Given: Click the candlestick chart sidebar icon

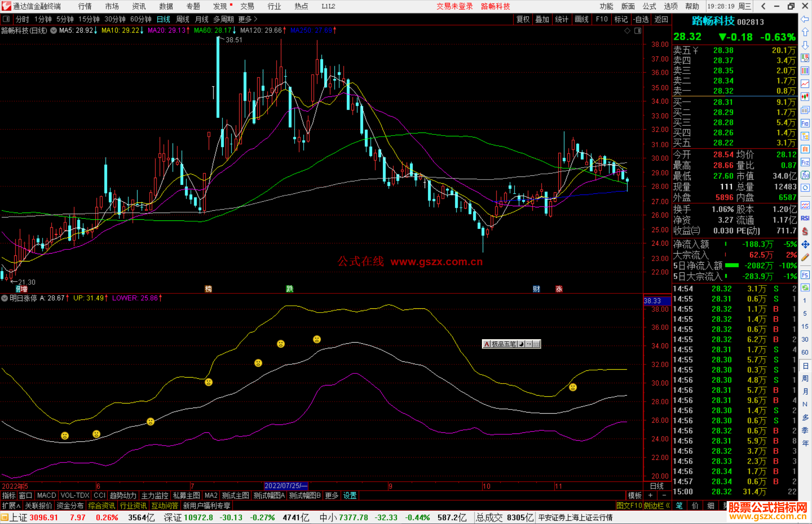Looking at the screenshot, I should (x=805, y=97).
